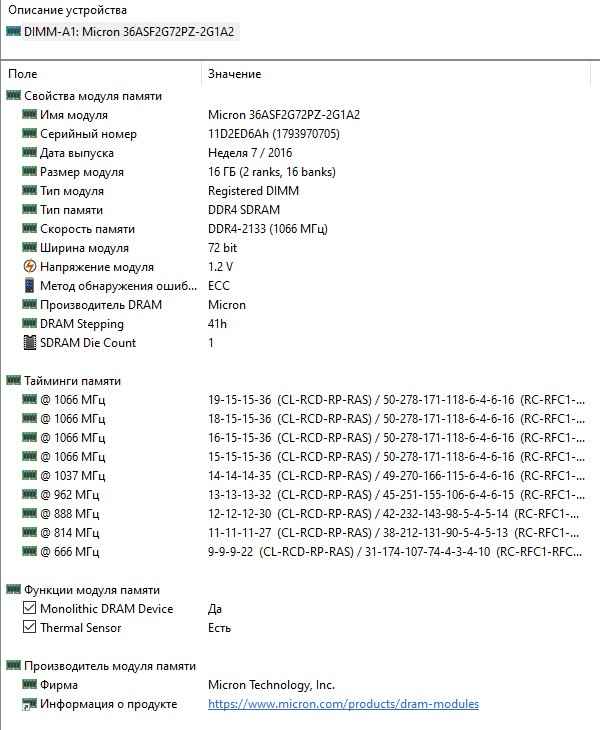Viewport: 600px width, 730px height.
Task: Click the Monolithic DRAM Device checkbox
Action: click(x=29, y=608)
